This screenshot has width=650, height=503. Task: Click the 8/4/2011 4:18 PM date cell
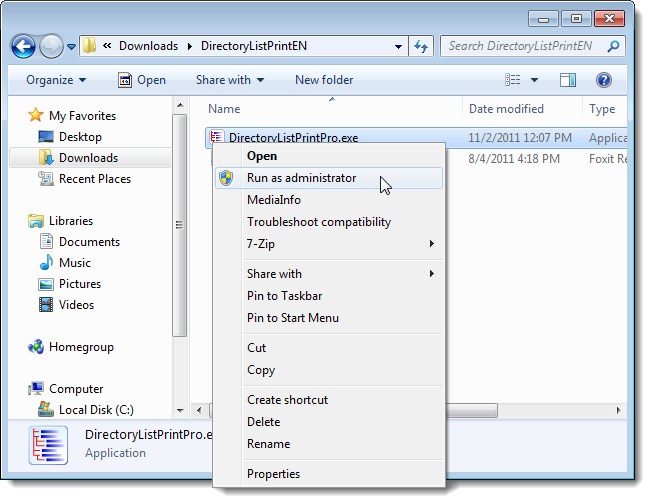[x=514, y=159]
